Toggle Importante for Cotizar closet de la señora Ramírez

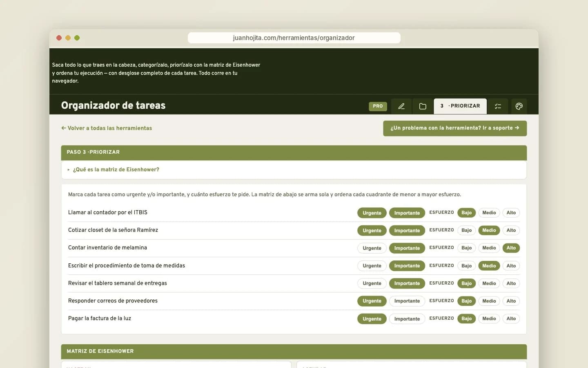pos(407,230)
